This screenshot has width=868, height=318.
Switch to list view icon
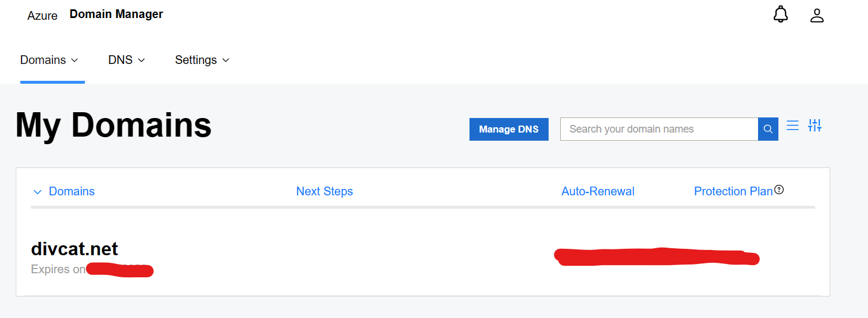792,126
